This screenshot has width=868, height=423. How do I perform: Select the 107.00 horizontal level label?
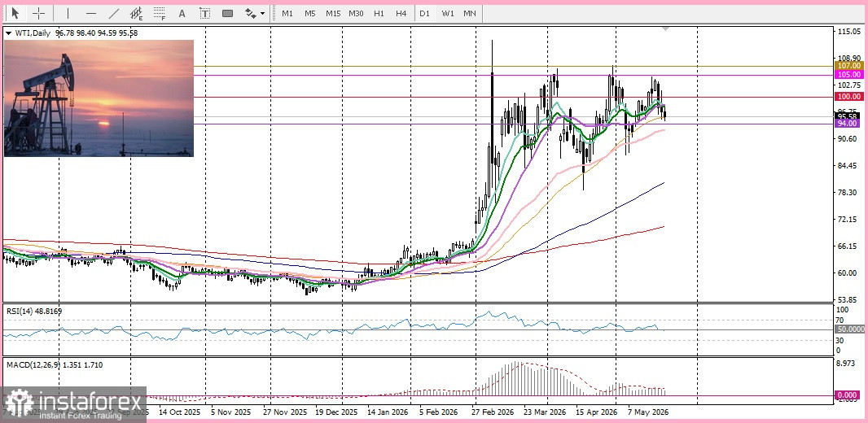coord(848,66)
